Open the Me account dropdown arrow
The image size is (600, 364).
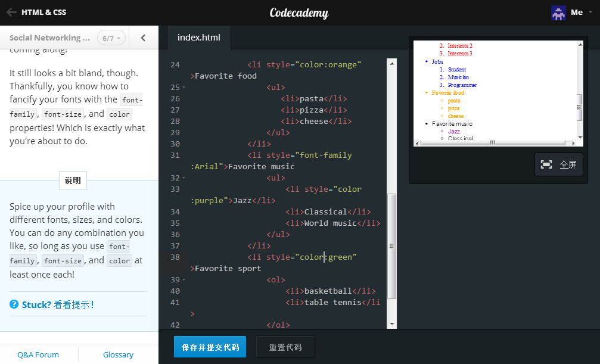point(590,13)
